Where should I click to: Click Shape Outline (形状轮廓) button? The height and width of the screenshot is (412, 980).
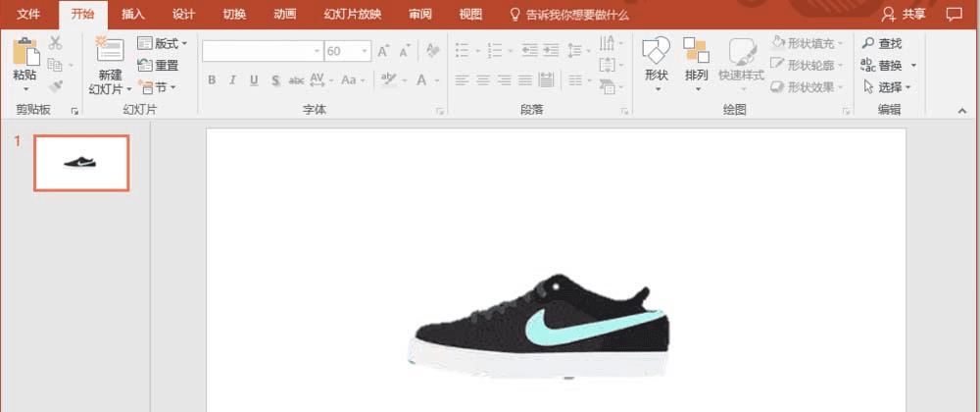pos(807,65)
